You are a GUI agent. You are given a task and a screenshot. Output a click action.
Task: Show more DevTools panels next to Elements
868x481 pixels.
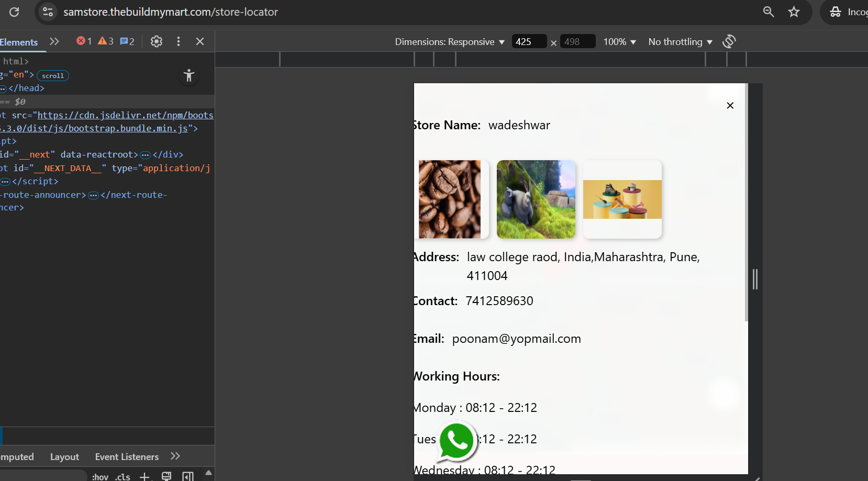(54, 41)
